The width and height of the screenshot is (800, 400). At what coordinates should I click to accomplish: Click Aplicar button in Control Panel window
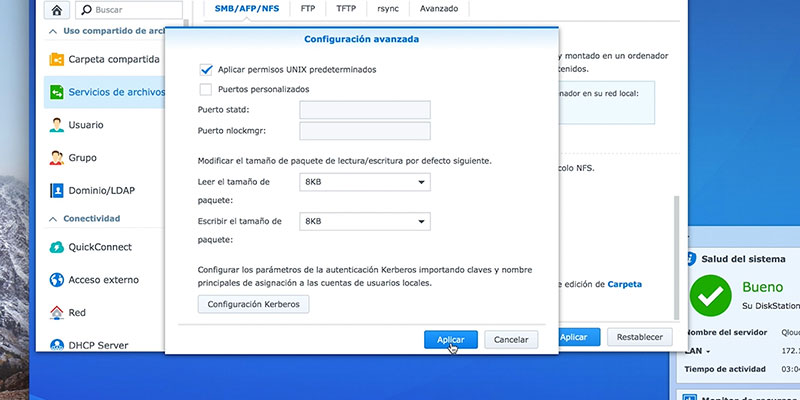[579, 337]
